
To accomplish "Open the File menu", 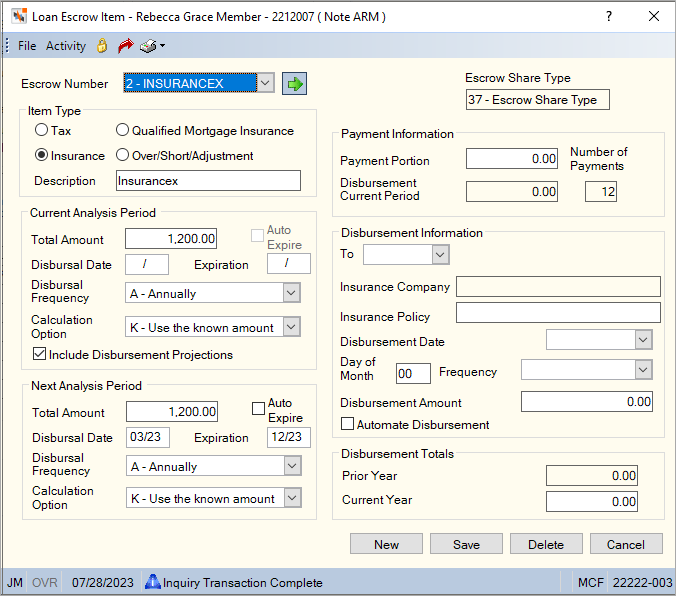I will (27, 46).
